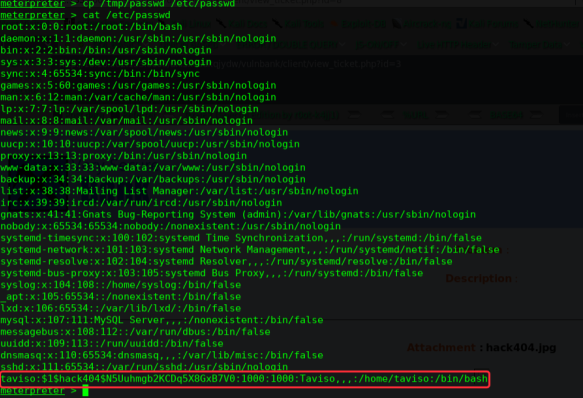Select the messagebus:x:108:112 passwd line
This screenshot has height=398, width=583.
pyautogui.click(x=135, y=332)
